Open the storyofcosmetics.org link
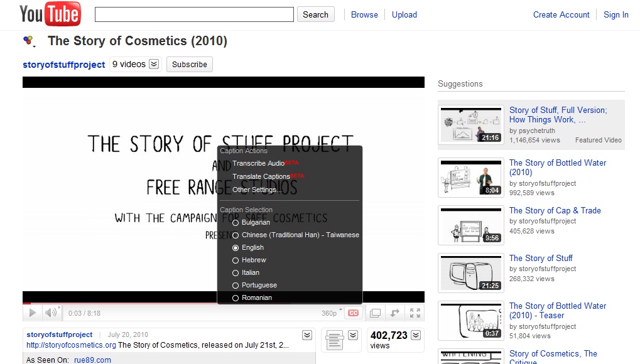Screen dimensions: 640x364 [x=72, y=345]
